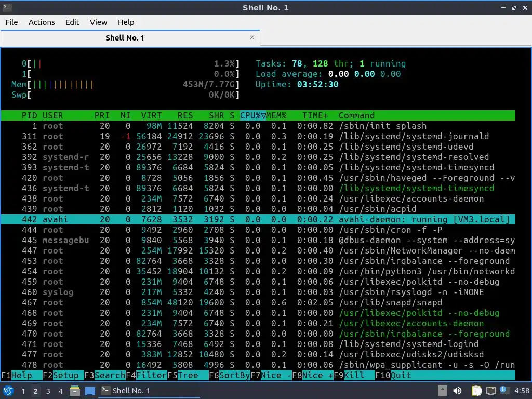The image size is (532, 399).
Task: Select the avahi-daemon highlighted row
Action: click(x=258, y=219)
